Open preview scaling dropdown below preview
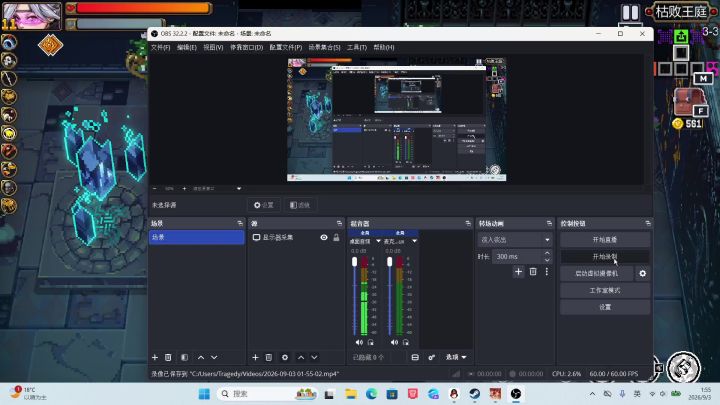The width and height of the screenshot is (720, 405). pyautogui.click(x=216, y=189)
